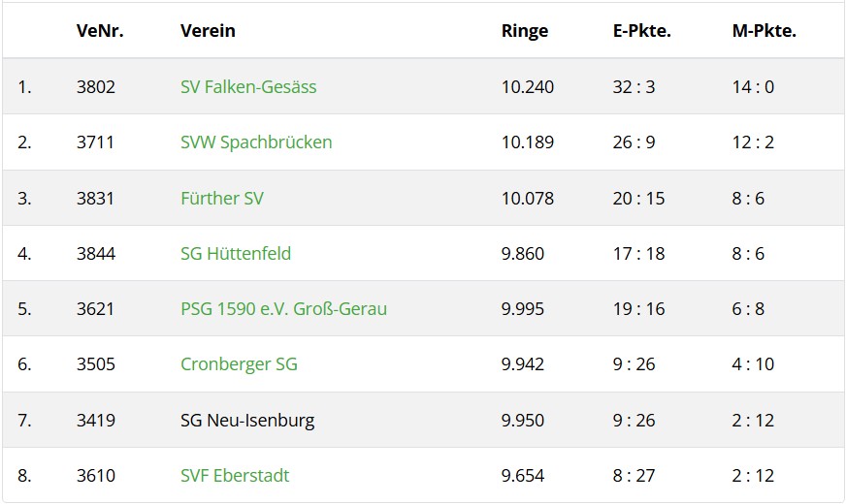The height and width of the screenshot is (504, 846).
Task: Select the 9.654 Ringe value
Action: [x=523, y=476]
